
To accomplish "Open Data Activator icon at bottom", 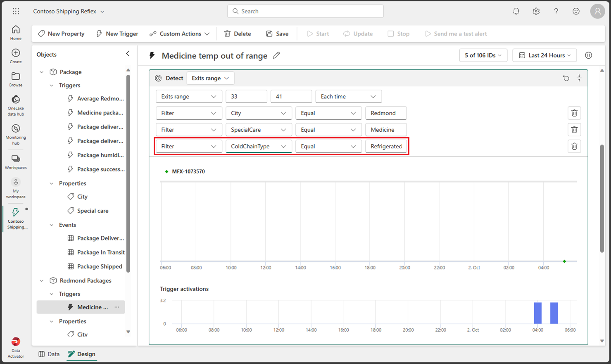I will [x=16, y=347].
